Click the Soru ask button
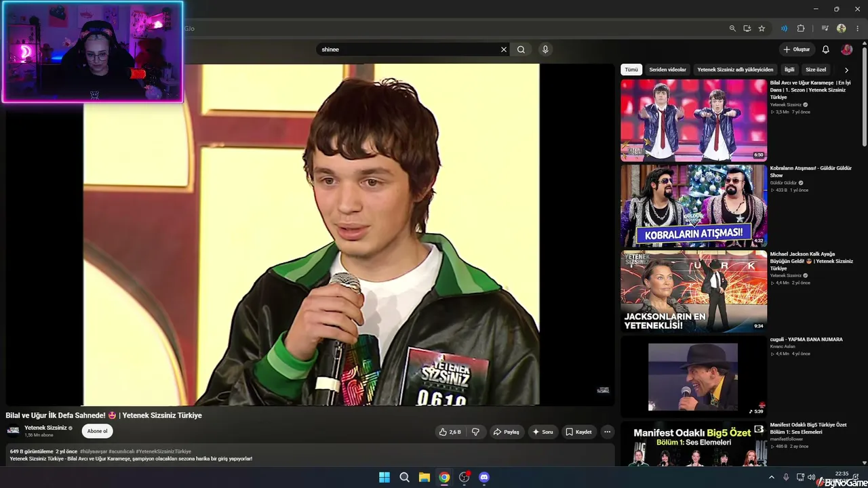The width and height of the screenshot is (868, 488). [x=542, y=432]
